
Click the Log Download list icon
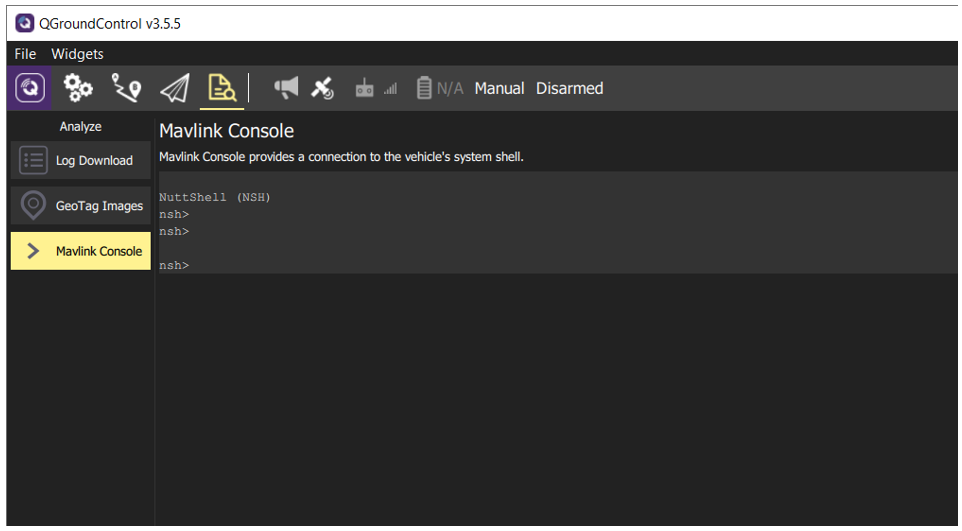coord(33,160)
